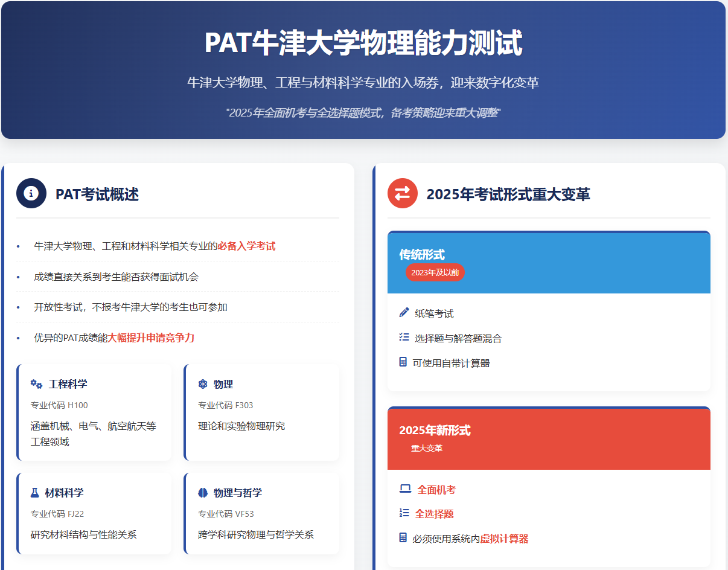This screenshot has height=570, width=728.
Task: Click the list icon beside 全选择题
Action: [x=404, y=513]
